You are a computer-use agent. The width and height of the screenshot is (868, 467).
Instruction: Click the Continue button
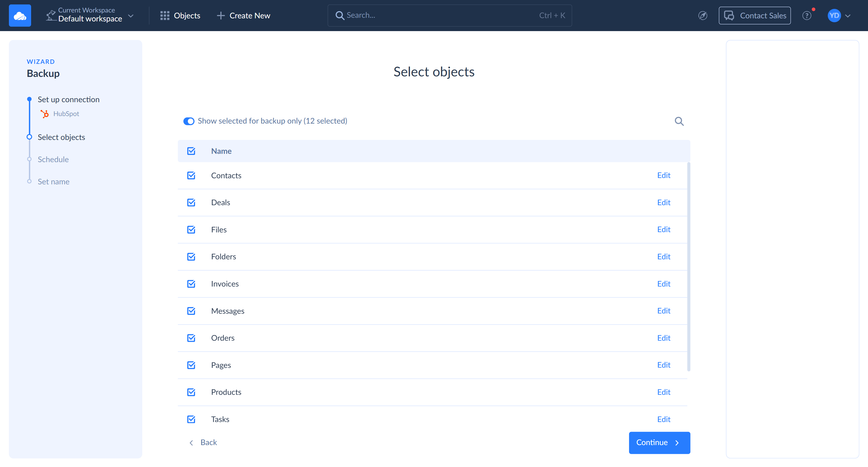coord(659,442)
